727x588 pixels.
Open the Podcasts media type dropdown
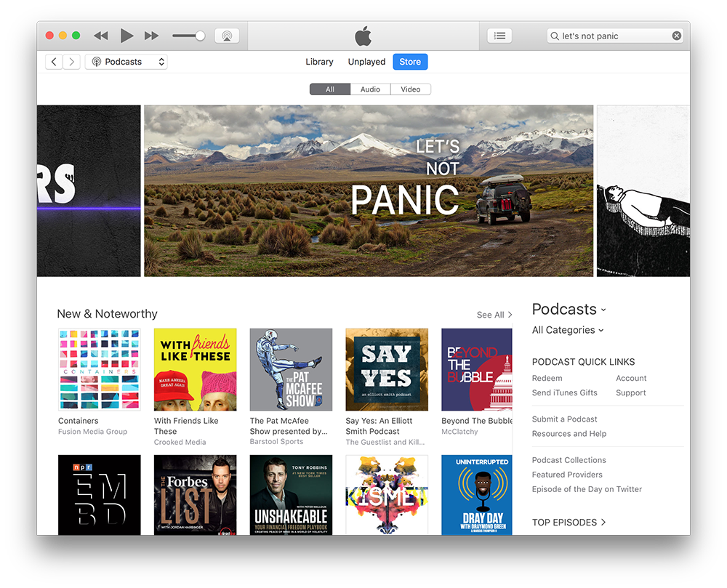point(126,62)
